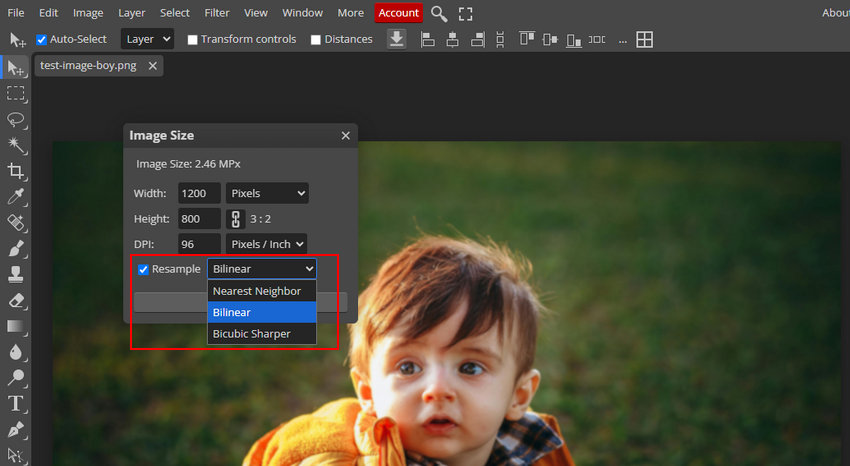Click the grid layout icon in options bar
Image resolution: width=850 pixels, height=466 pixels.
tap(645, 39)
